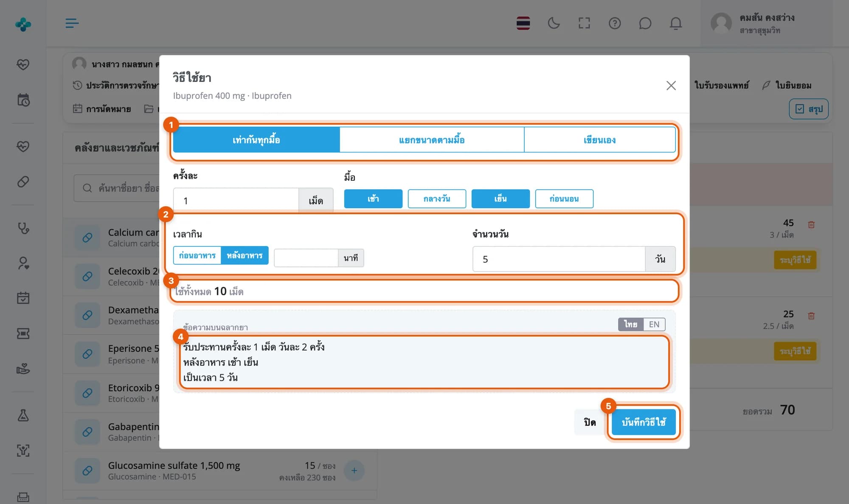
Task: Delete the item priced 25
Action: 811,316
